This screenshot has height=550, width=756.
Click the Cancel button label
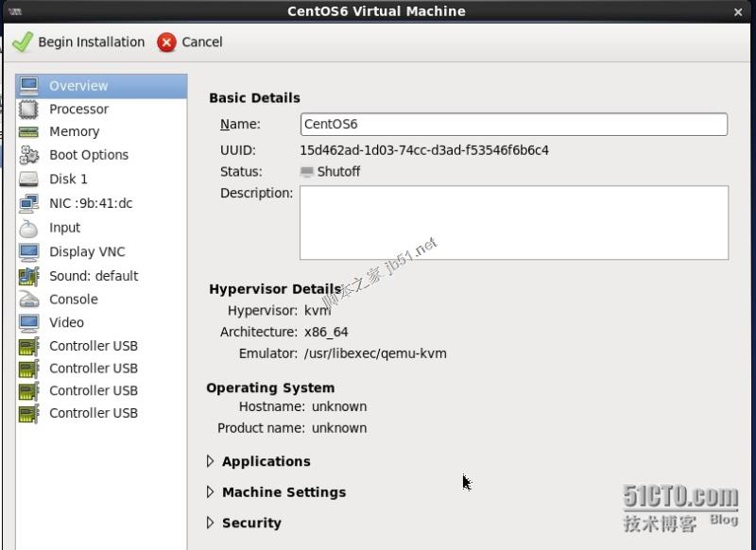(202, 42)
